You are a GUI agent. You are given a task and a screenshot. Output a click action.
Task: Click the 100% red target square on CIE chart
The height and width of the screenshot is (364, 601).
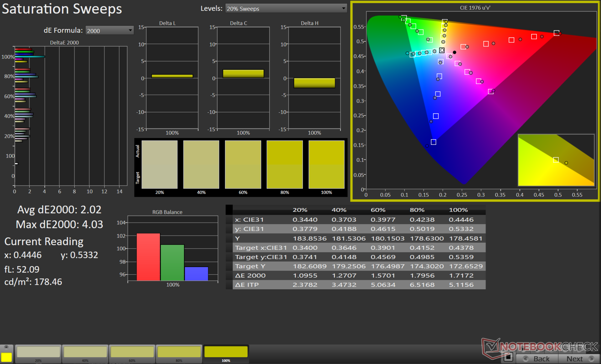click(x=556, y=33)
